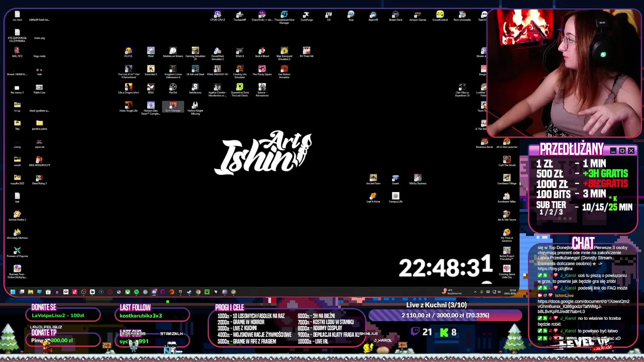Select the CrowdControl icon
644x362 pixels.
pyautogui.click(x=440, y=16)
